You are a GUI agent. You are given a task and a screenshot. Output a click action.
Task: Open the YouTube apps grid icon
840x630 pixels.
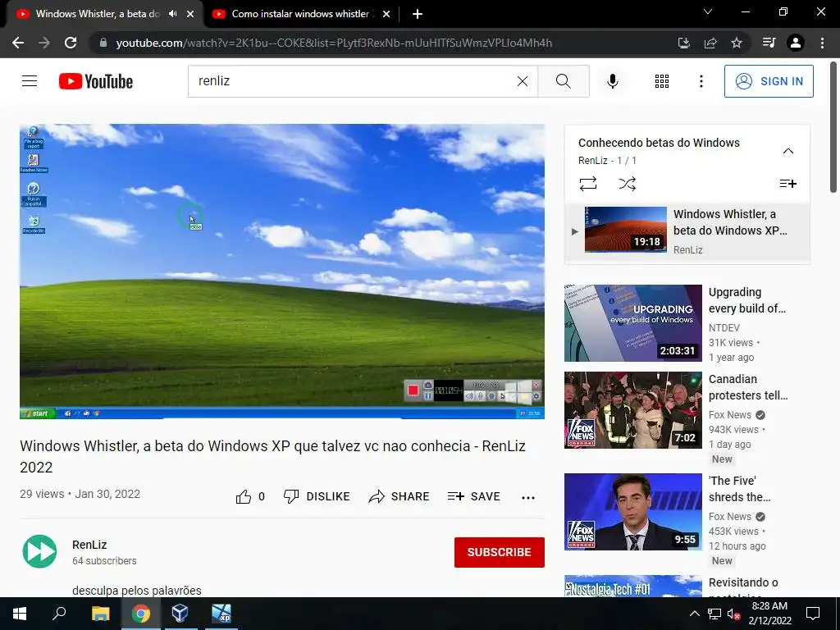pyautogui.click(x=662, y=81)
